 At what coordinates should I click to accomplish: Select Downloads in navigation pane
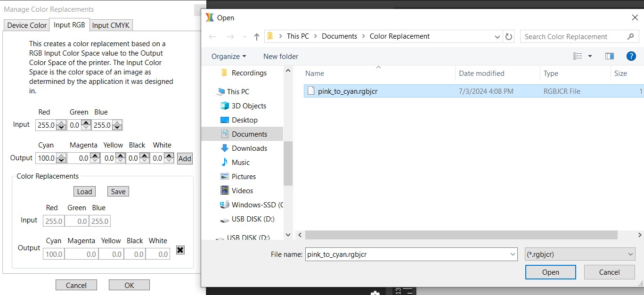click(249, 148)
